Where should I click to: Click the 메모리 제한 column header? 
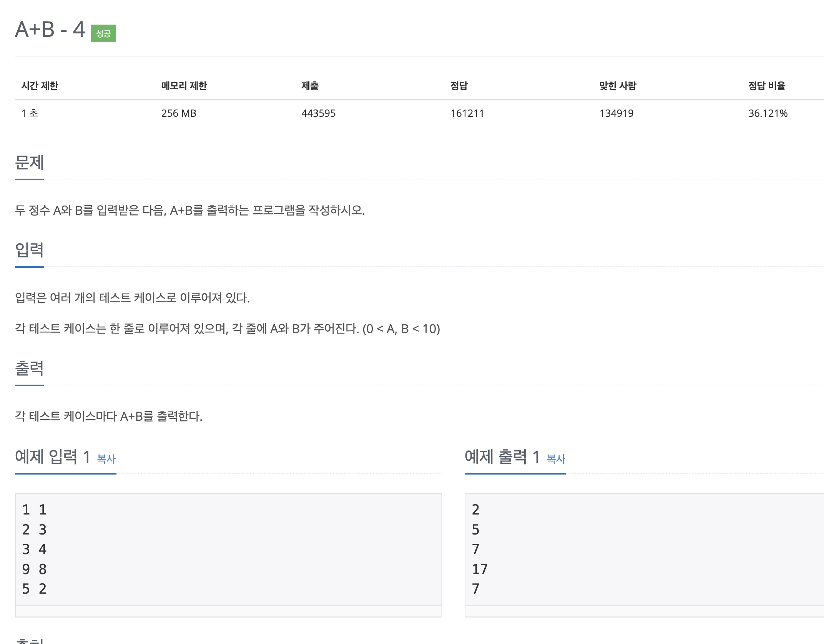pyautogui.click(x=184, y=86)
